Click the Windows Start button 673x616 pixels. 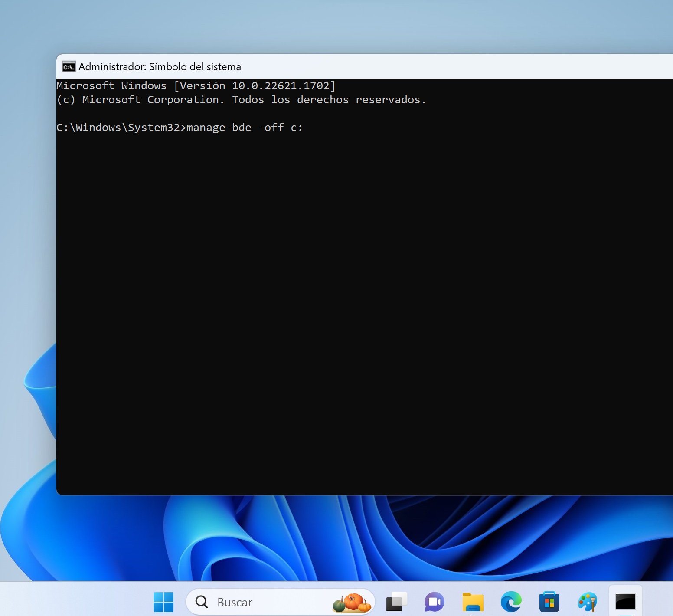coord(163,602)
